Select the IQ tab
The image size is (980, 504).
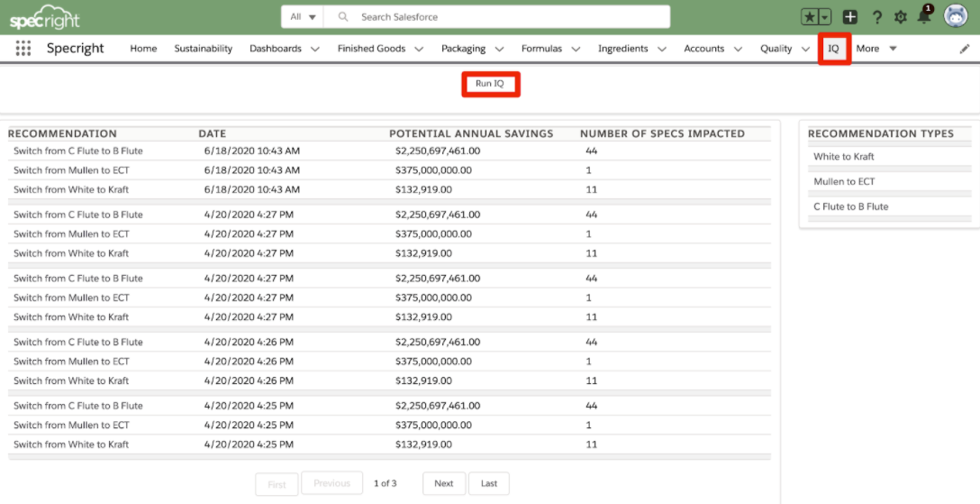(833, 49)
